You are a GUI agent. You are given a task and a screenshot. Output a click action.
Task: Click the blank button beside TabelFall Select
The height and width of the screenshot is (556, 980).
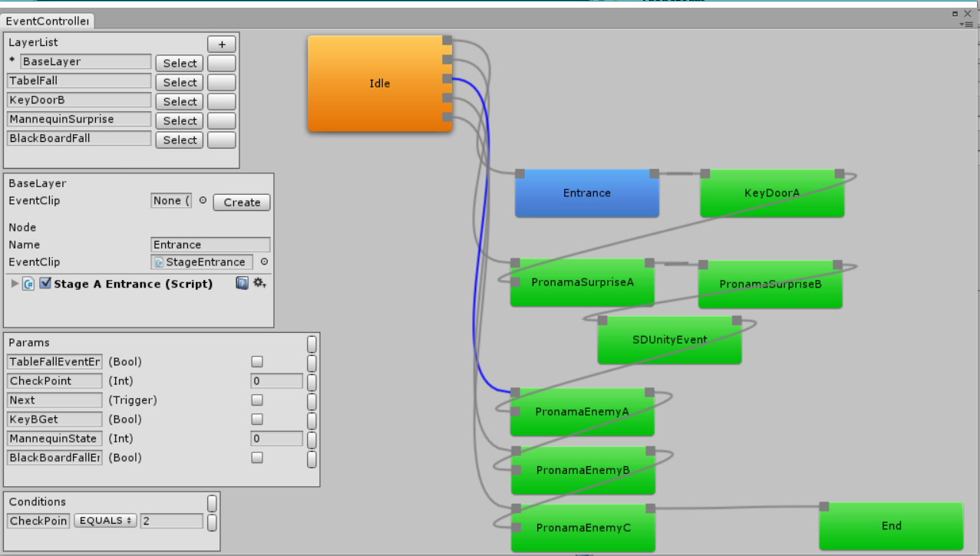(x=222, y=82)
